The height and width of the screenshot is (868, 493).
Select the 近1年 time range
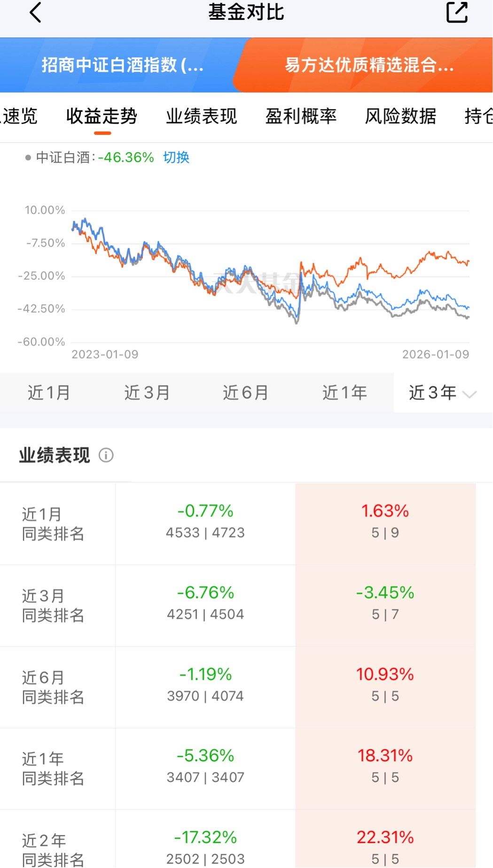click(344, 393)
